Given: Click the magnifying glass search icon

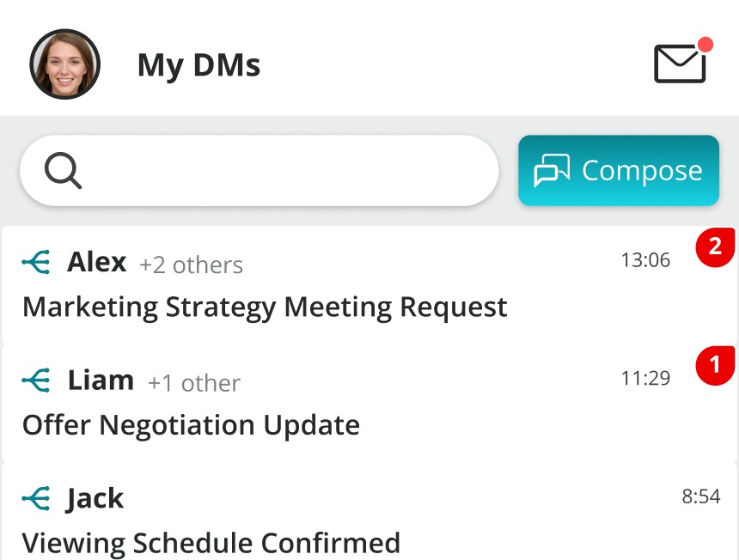Looking at the screenshot, I should click(x=63, y=171).
